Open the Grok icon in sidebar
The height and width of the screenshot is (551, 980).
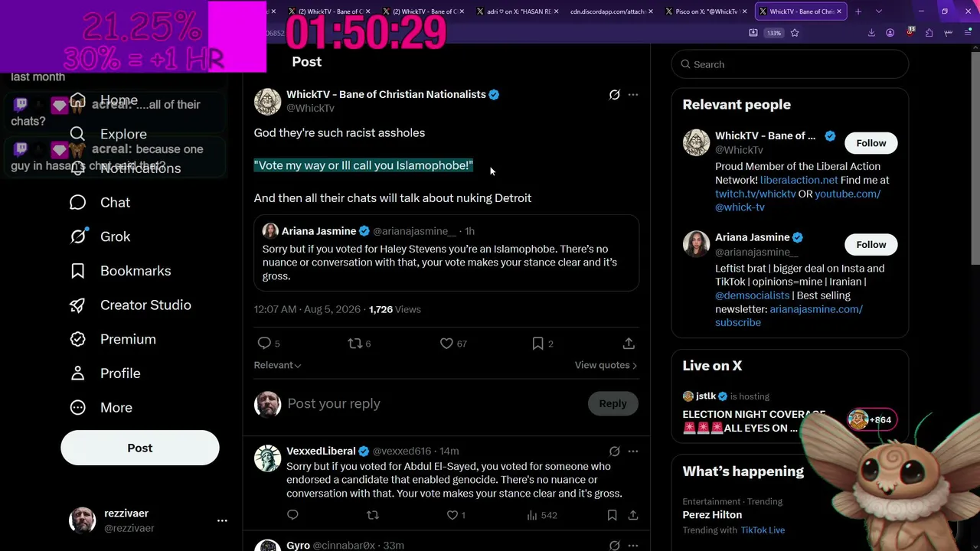point(77,236)
